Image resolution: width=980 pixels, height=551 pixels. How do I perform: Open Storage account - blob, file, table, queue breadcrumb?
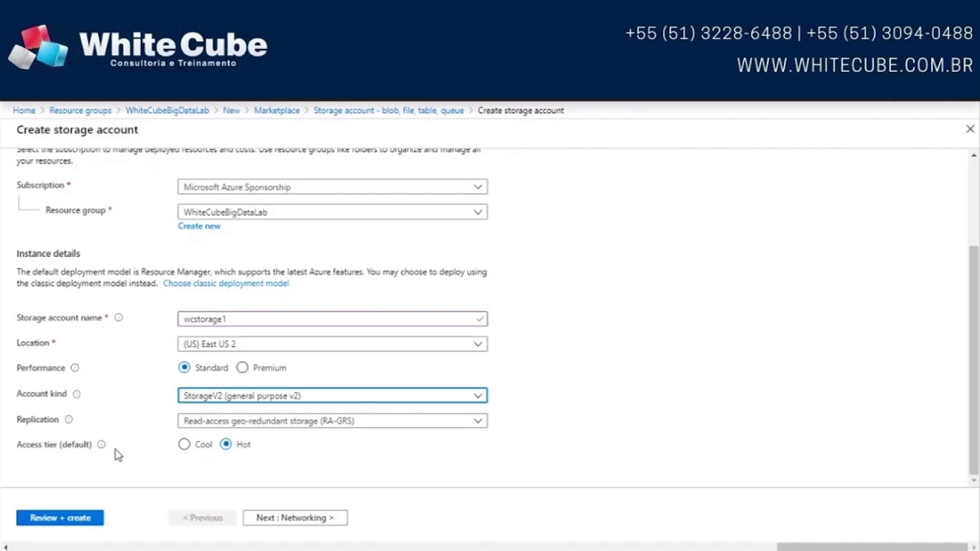click(x=388, y=110)
